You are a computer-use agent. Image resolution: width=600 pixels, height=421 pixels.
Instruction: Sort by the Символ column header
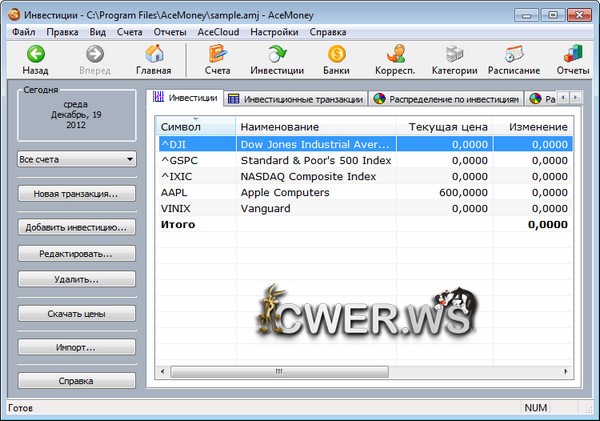(196, 127)
